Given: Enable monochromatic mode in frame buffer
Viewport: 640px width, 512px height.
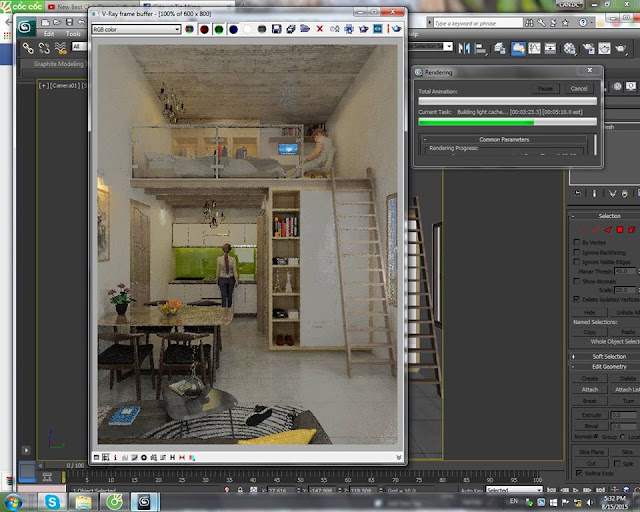Looking at the screenshot, I should 262,29.
